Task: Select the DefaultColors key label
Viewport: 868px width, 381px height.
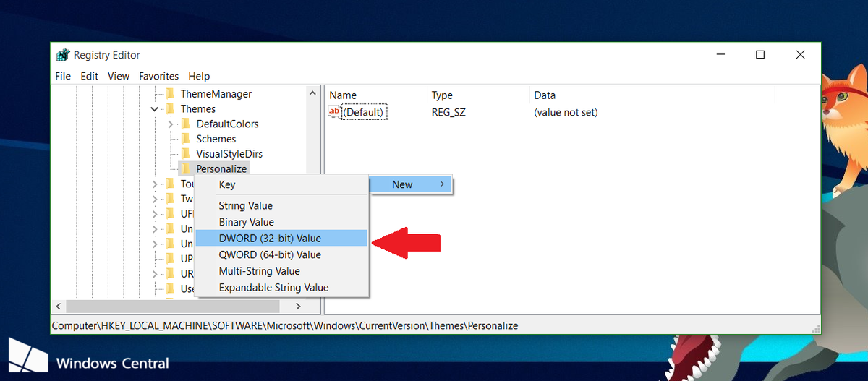Action: [x=227, y=124]
